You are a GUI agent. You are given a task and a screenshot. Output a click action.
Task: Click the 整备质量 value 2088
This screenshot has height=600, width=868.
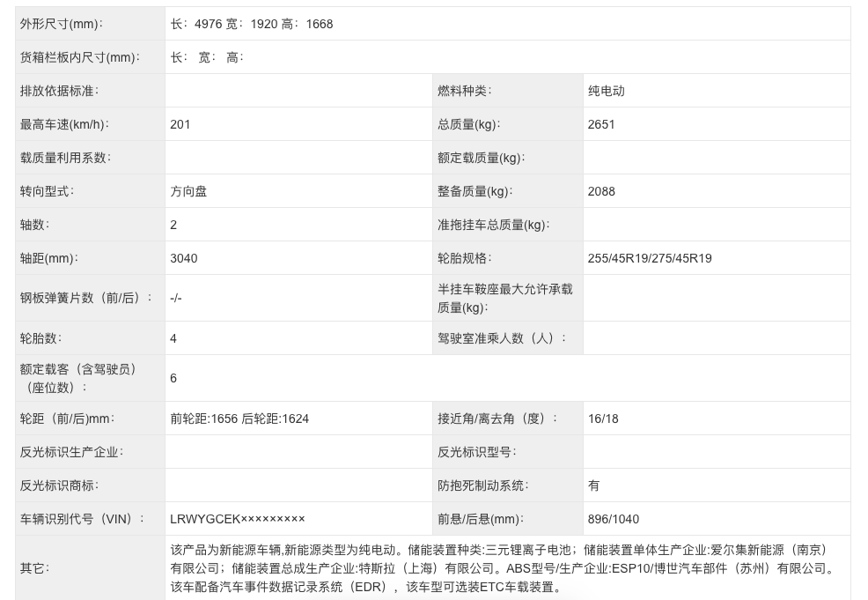(x=601, y=191)
